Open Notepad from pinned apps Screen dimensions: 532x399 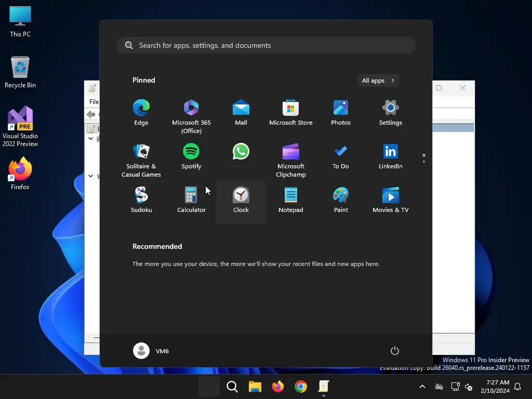291,200
